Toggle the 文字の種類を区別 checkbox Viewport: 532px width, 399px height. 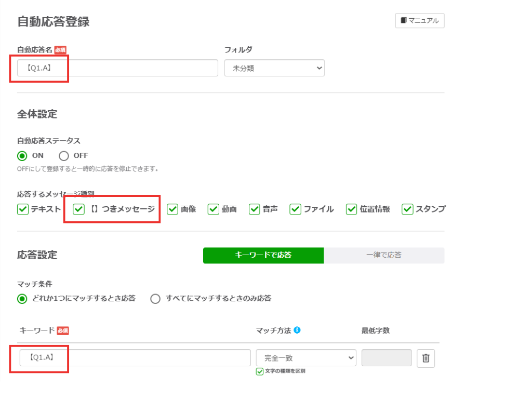pyautogui.click(x=260, y=371)
